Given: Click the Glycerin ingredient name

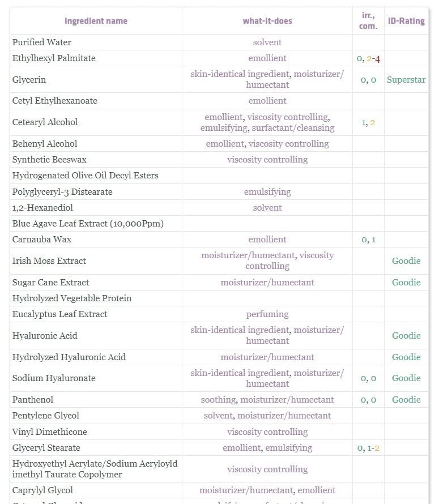Looking at the screenshot, I should [x=29, y=80].
